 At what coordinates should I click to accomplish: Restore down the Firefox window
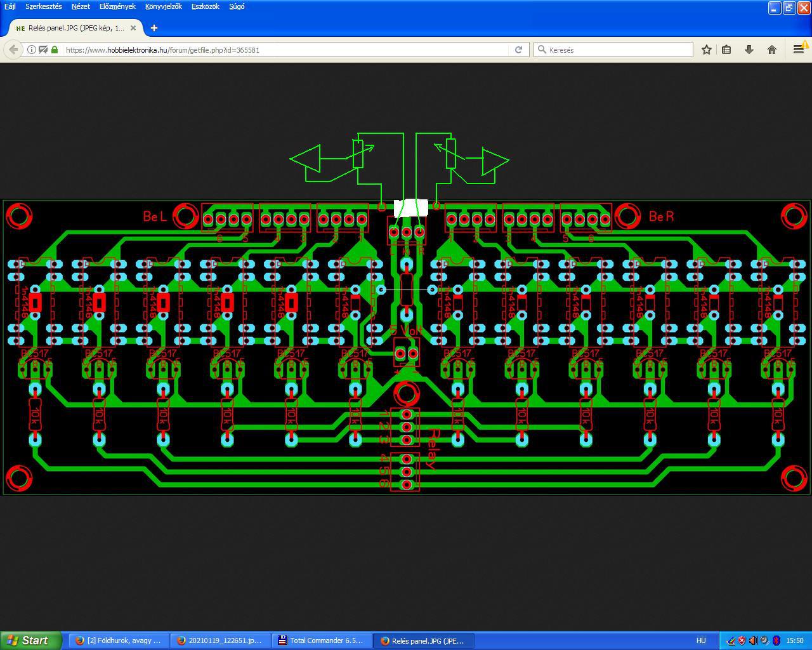point(789,8)
